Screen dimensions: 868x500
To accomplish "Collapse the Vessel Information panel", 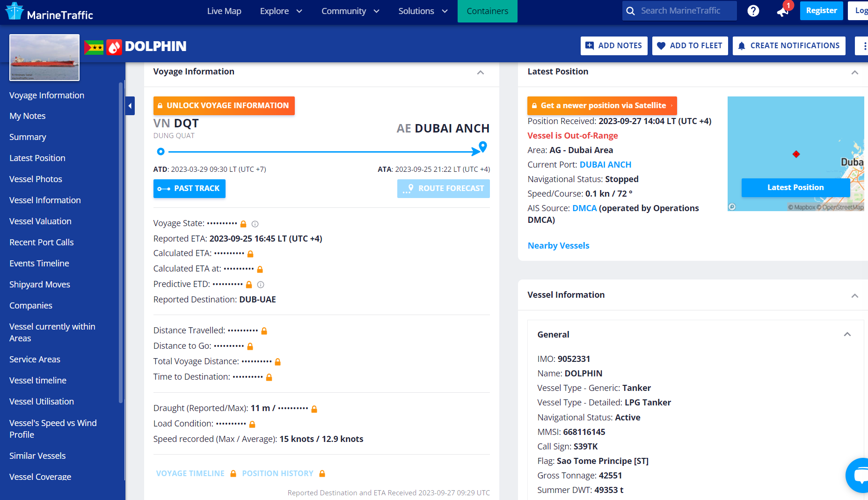I will [855, 295].
